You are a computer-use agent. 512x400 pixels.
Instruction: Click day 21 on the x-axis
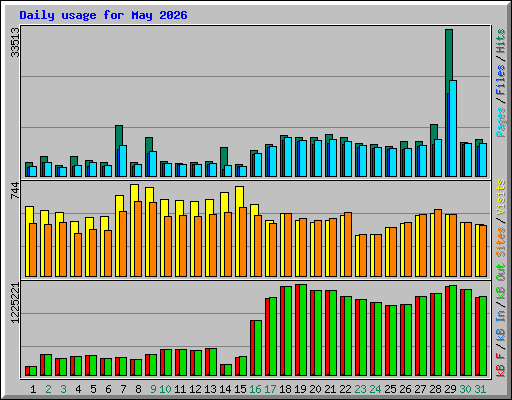330,389
